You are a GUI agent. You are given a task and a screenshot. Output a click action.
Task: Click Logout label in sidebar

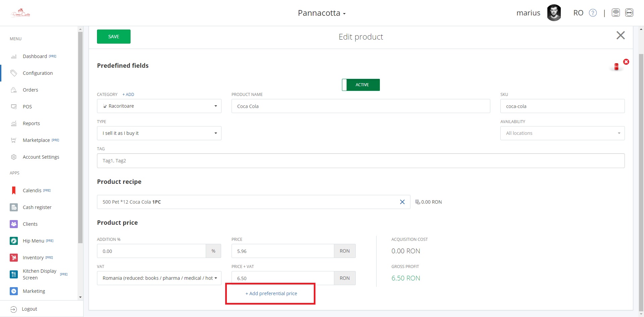tap(30, 309)
